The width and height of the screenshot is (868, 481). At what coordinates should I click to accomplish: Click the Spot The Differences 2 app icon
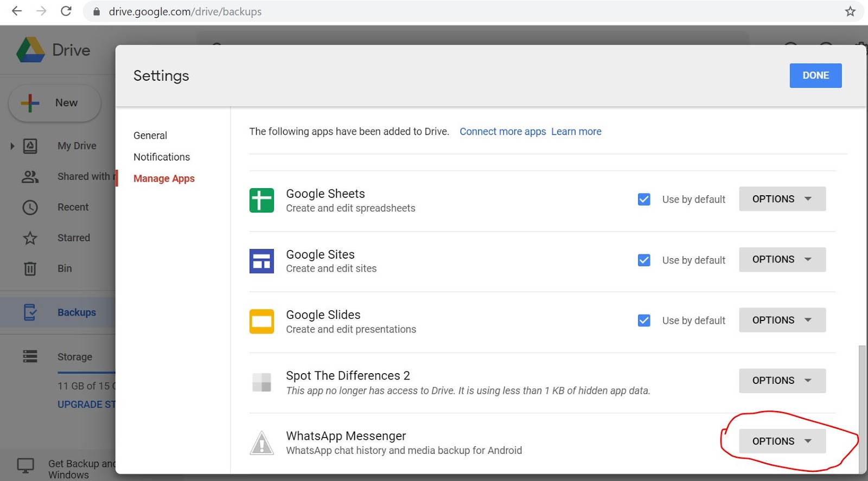261,382
